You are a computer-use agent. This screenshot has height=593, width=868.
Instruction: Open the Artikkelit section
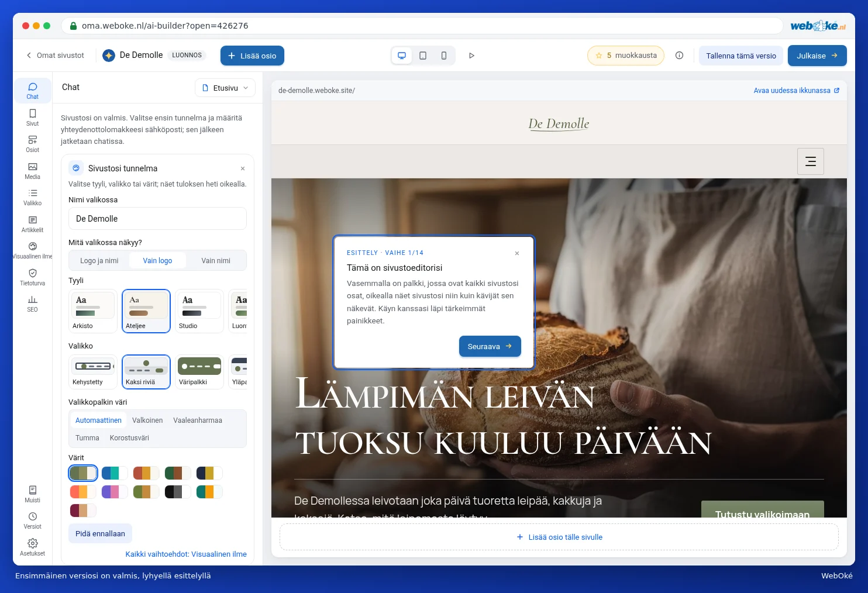(33, 224)
